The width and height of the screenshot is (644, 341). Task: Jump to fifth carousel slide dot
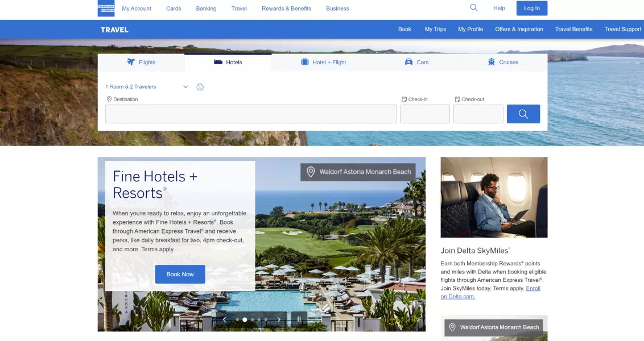(266, 319)
